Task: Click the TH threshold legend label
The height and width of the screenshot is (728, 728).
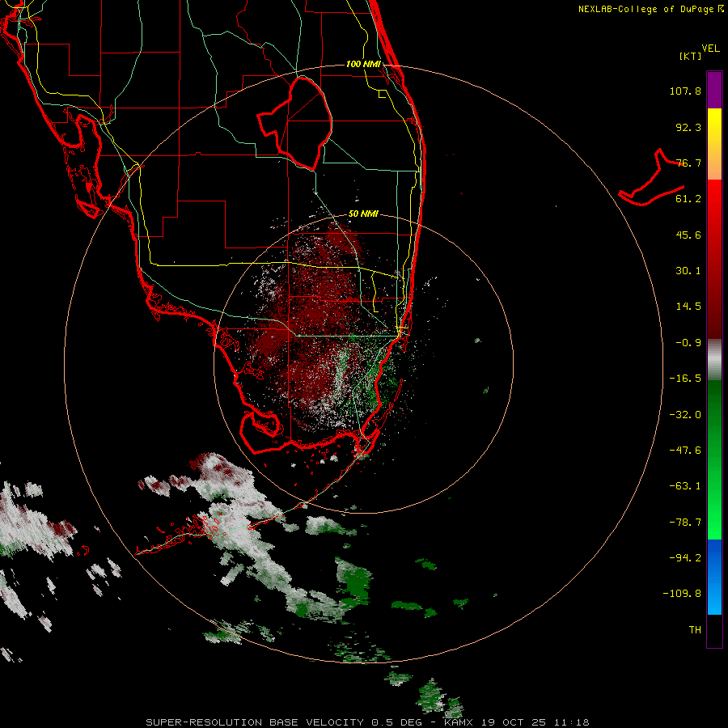Action: (x=695, y=630)
